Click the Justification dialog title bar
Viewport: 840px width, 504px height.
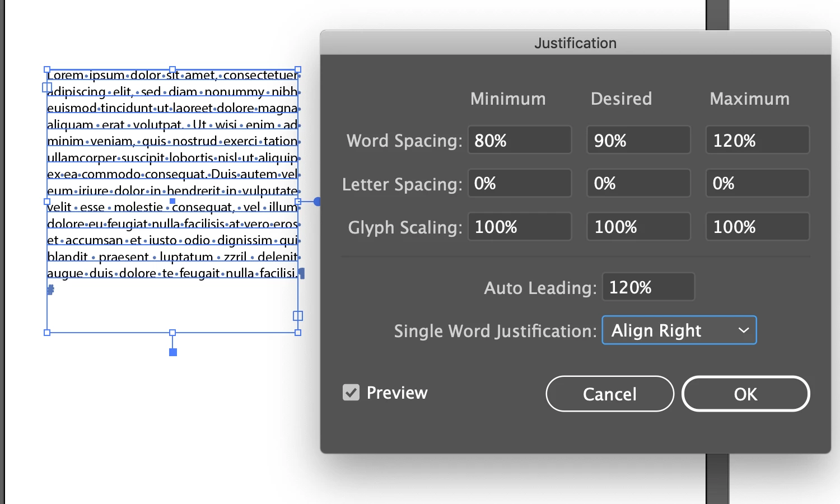[575, 43]
